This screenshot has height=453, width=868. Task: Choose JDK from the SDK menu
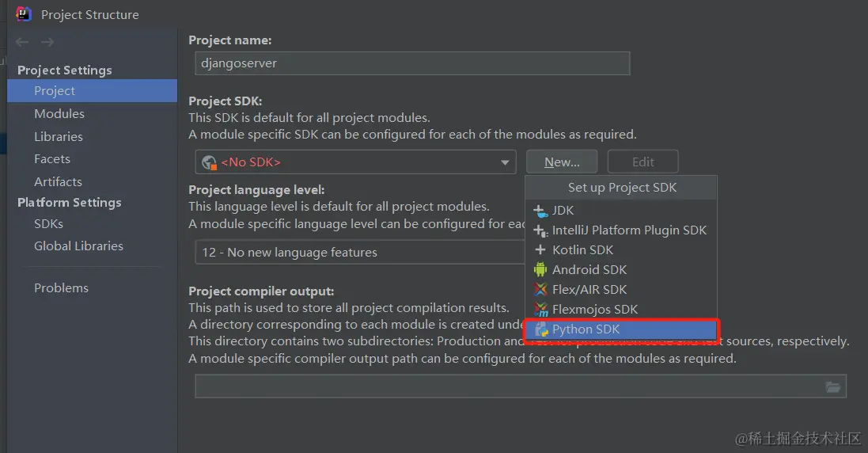pyautogui.click(x=620, y=211)
